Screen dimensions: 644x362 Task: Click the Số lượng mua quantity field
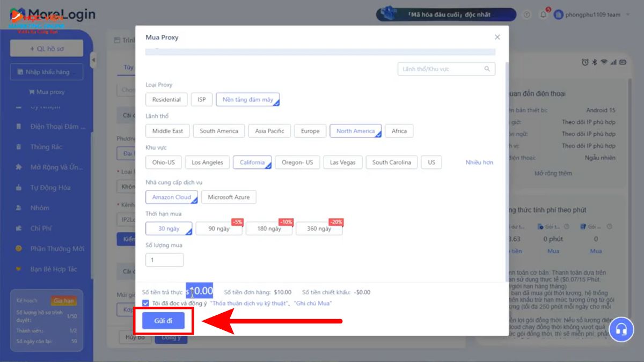164,260
